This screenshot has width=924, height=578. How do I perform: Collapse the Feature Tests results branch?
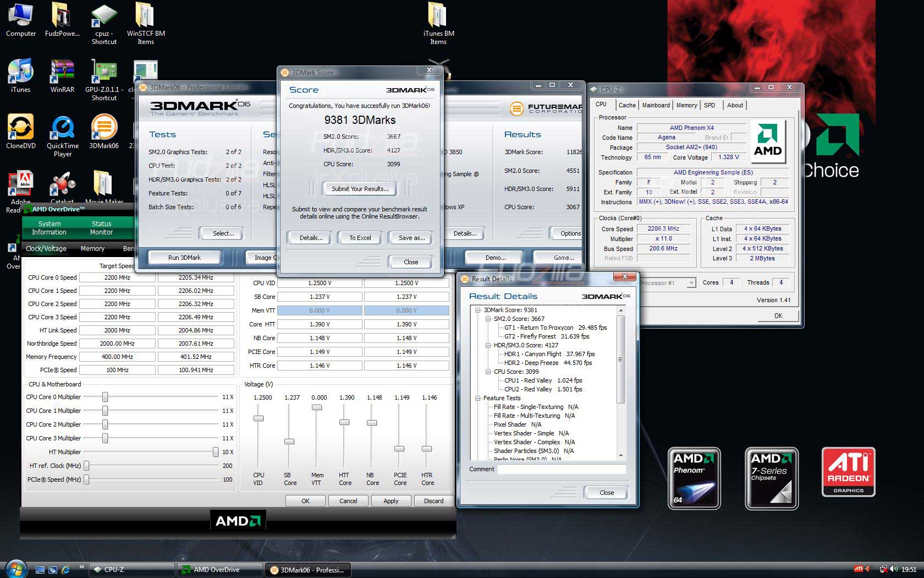[x=478, y=398]
